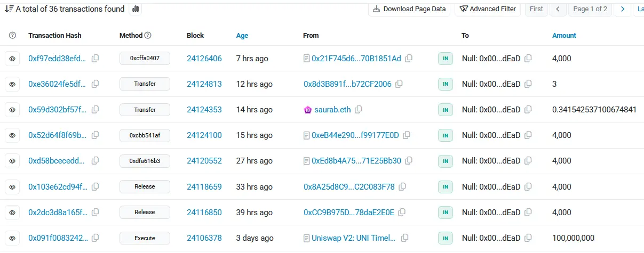The height and width of the screenshot is (253, 644).
Task: Show Method column help tooltip icon
Action: coord(148,36)
